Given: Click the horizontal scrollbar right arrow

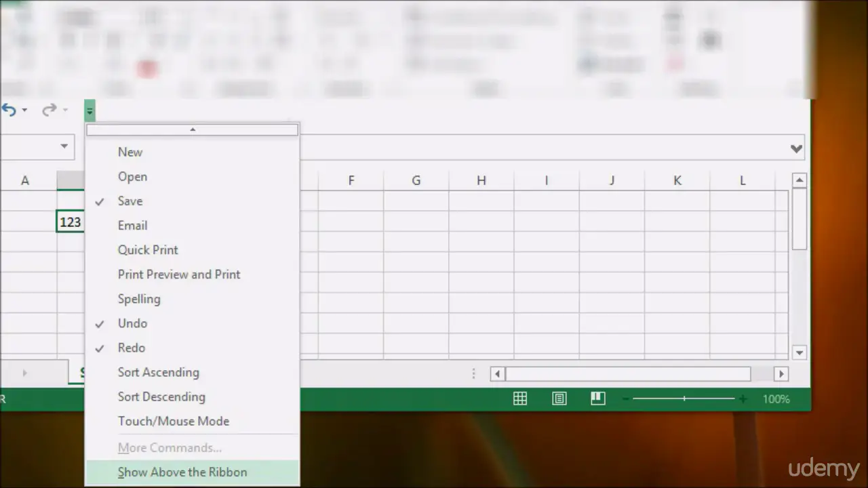Looking at the screenshot, I should click(x=781, y=373).
